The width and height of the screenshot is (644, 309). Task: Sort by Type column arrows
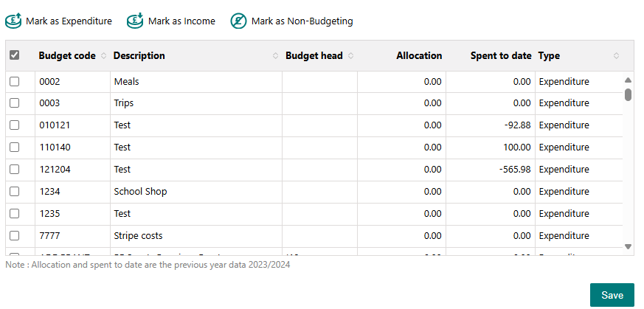(x=616, y=56)
